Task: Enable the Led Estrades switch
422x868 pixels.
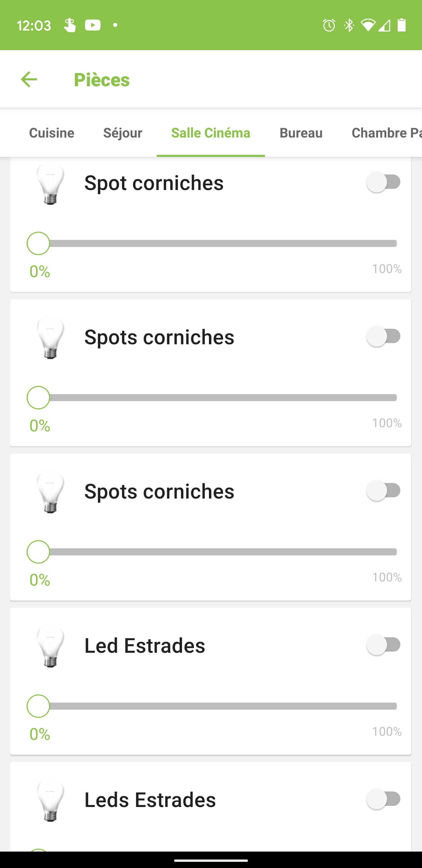Action: (x=384, y=645)
